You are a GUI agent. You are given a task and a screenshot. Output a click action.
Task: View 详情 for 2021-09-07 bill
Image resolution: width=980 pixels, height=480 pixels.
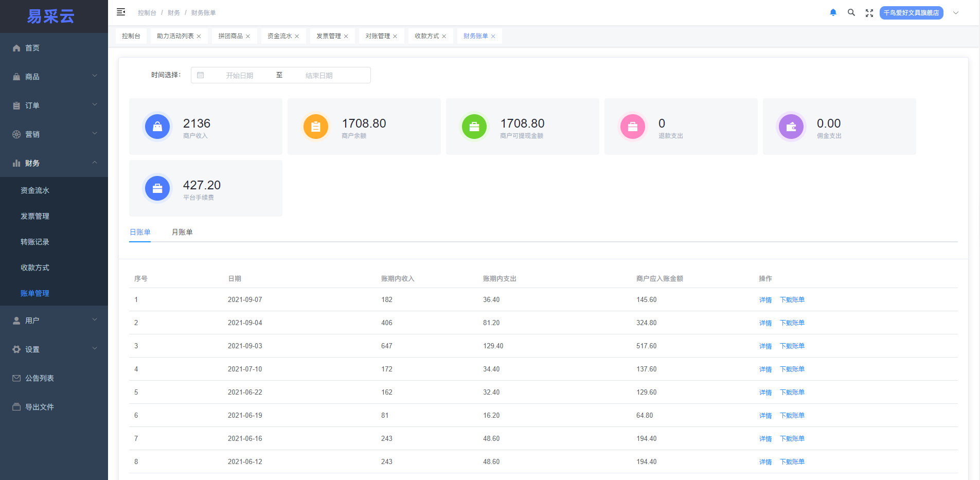(x=765, y=300)
